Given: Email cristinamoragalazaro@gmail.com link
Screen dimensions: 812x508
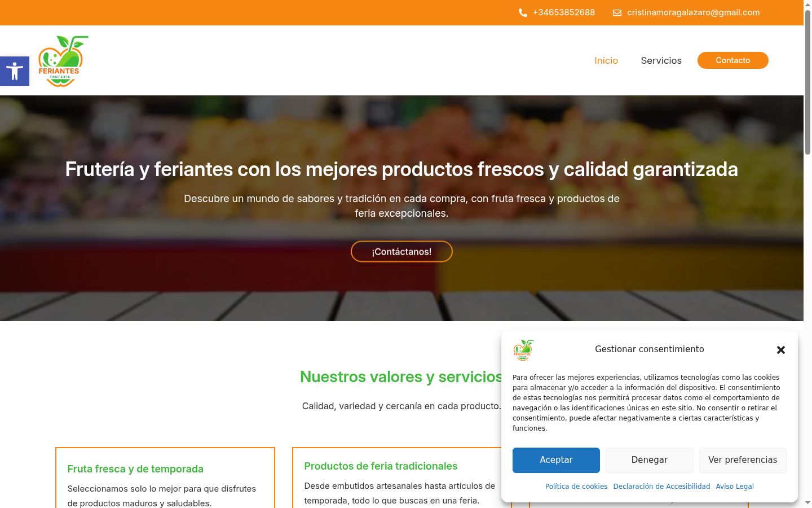Looking at the screenshot, I should (693, 12).
